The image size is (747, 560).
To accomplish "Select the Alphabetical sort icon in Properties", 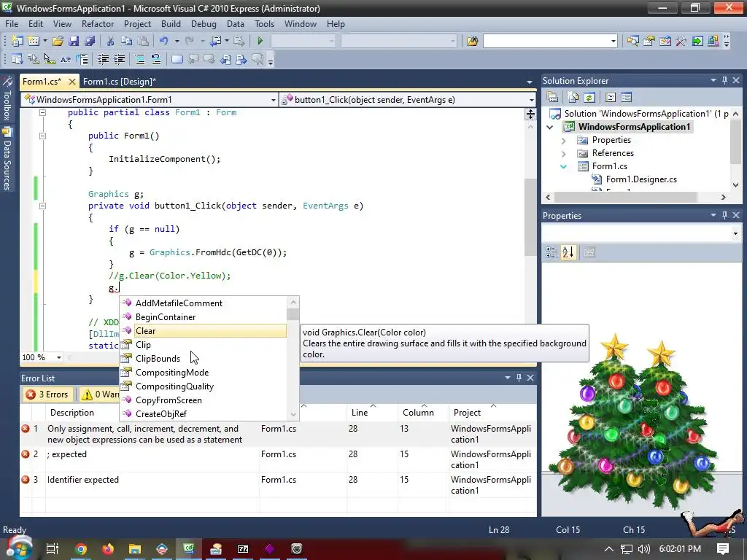I will pyautogui.click(x=568, y=252).
